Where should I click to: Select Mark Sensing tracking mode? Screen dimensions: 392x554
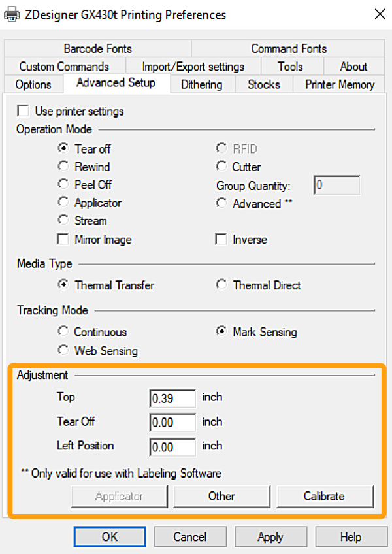[221, 331]
